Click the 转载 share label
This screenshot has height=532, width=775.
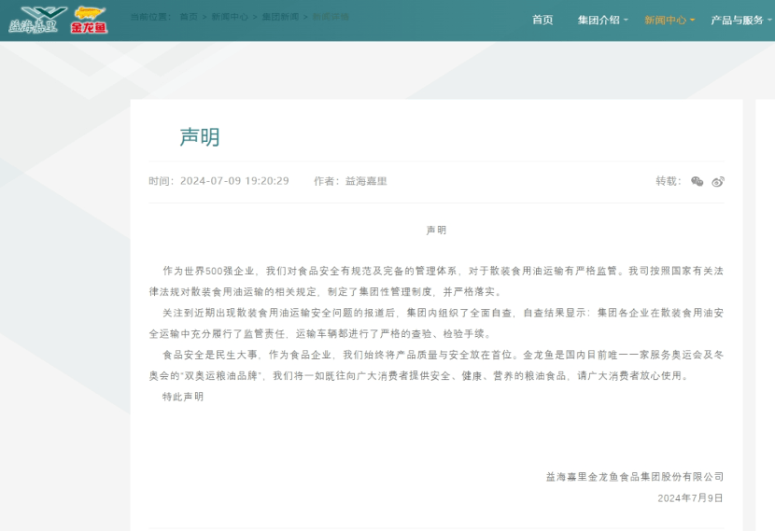(x=668, y=181)
